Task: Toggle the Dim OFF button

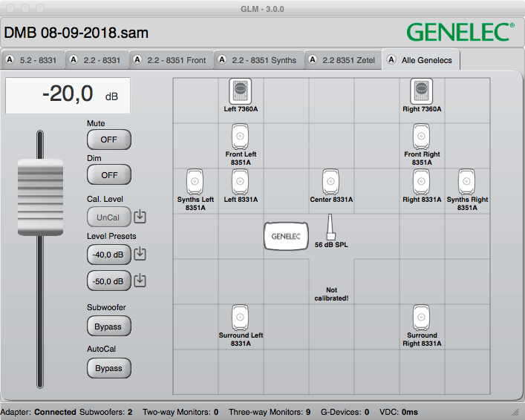Action: coord(109,174)
